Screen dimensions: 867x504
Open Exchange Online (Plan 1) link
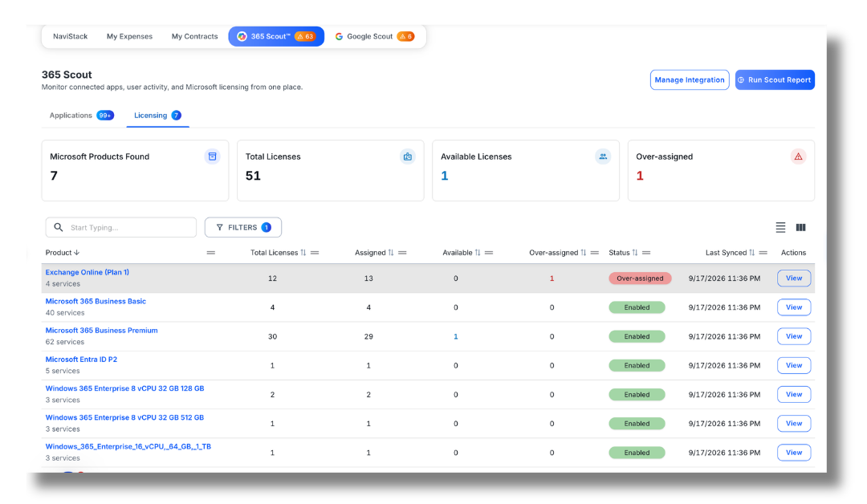[x=88, y=272]
